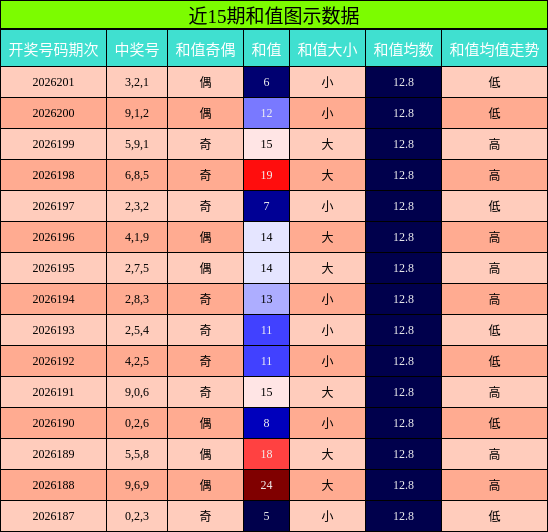Screen dimensions: 548x532
Task: Select winning numbers 2,3,2
Action: point(137,206)
